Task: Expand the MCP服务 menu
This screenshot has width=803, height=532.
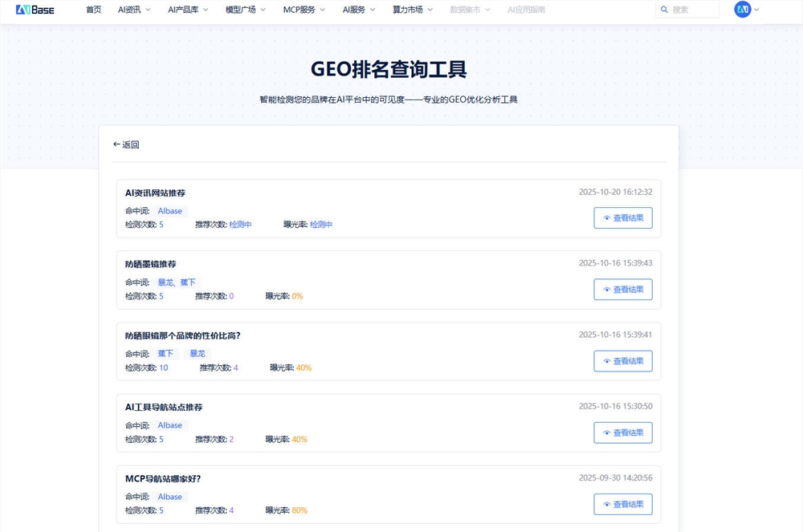Action: [304, 10]
